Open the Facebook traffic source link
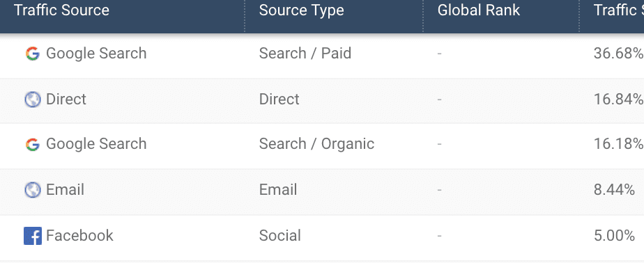This screenshot has height=263, width=644. coord(79,235)
